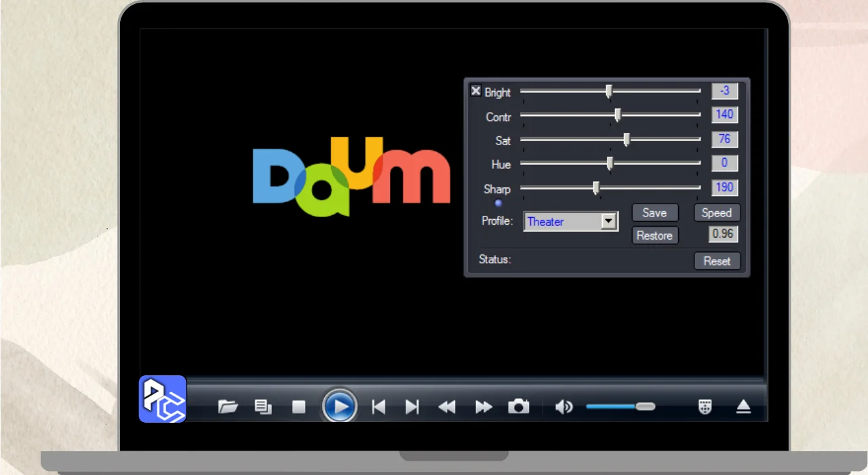This screenshot has width=868, height=475.
Task: Click the fast forward icon
Action: coord(484,406)
